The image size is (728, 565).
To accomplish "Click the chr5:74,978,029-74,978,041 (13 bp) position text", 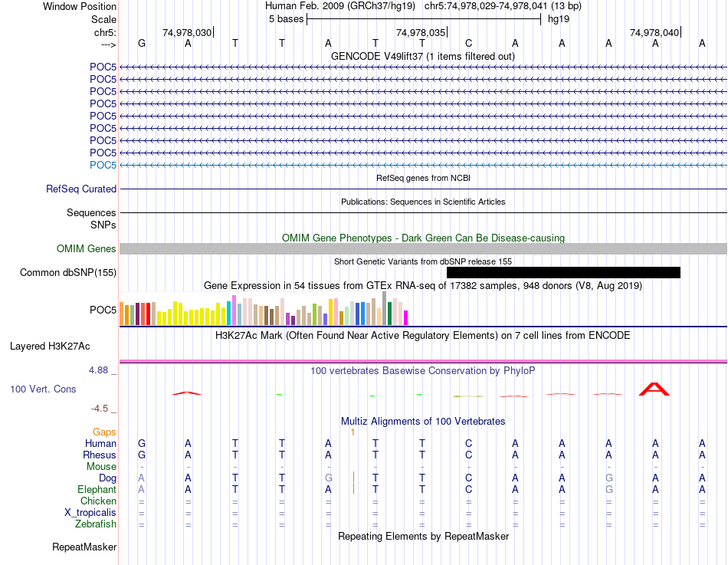I will [x=503, y=6].
